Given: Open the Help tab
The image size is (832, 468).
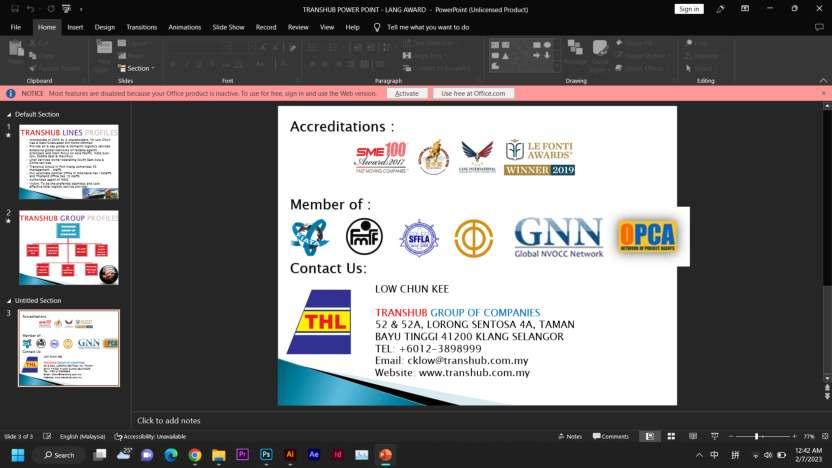Looking at the screenshot, I should point(352,27).
